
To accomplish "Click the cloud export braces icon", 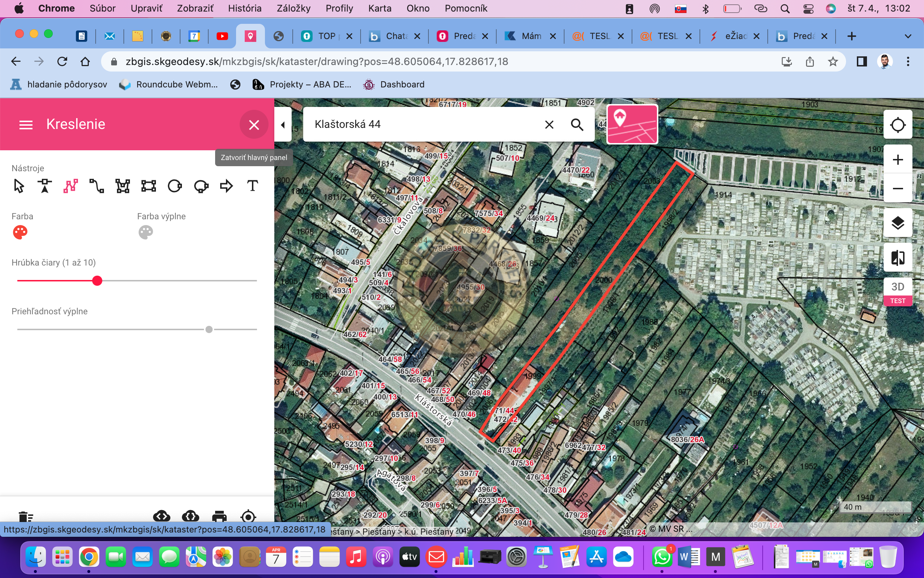I will pos(191,517).
